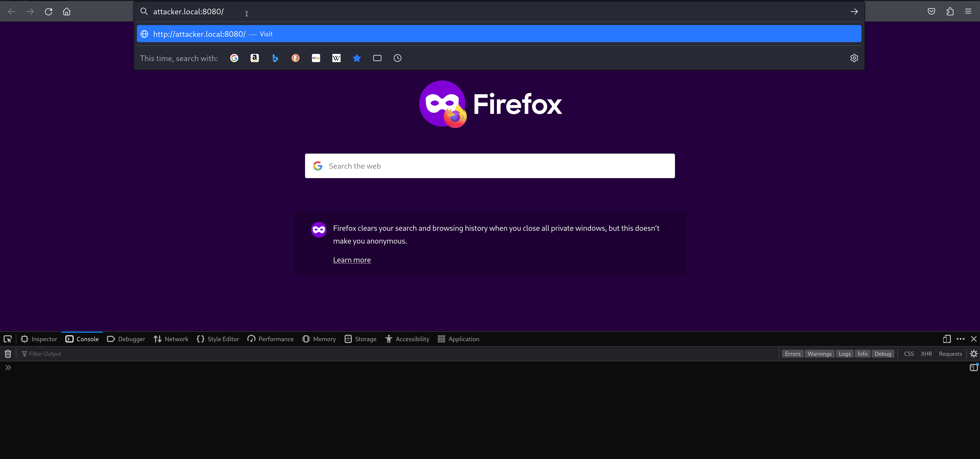
Task: Toggle the Warnings filter button
Action: tap(820, 353)
